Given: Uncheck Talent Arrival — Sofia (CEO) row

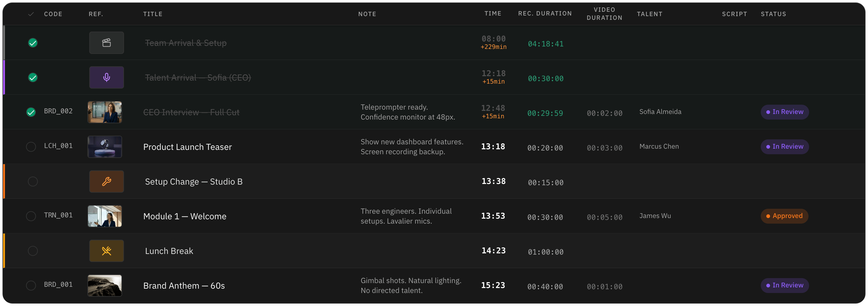Looking at the screenshot, I should [x=33, y=77].
